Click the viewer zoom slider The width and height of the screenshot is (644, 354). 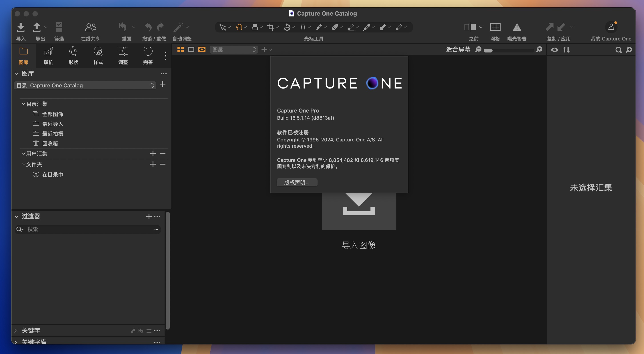tap(509, 50)
